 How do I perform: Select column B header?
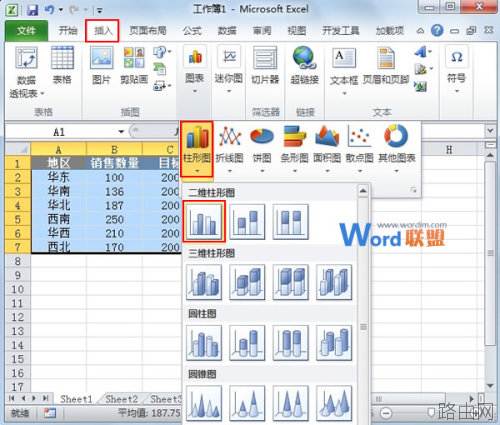click(x=114, y=149)
